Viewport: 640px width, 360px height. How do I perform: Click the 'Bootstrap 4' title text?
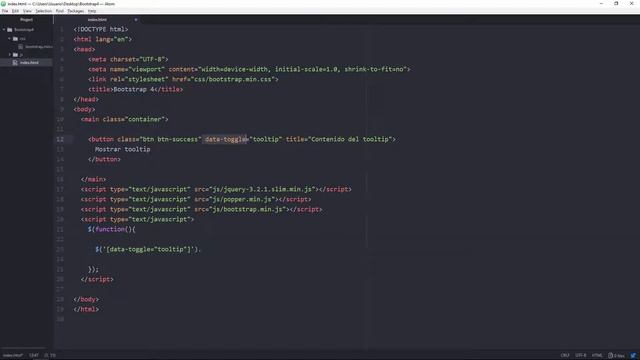[x=134, y=89]
